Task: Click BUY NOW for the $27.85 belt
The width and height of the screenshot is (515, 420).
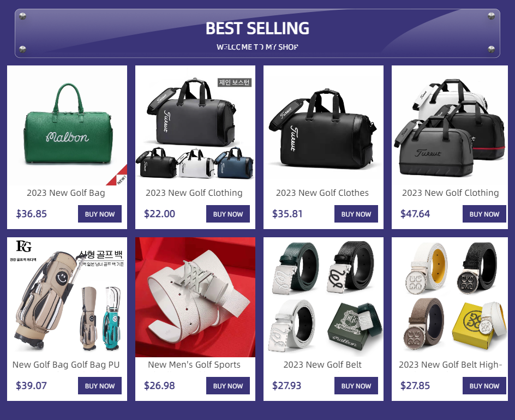Action: [484, 386]
